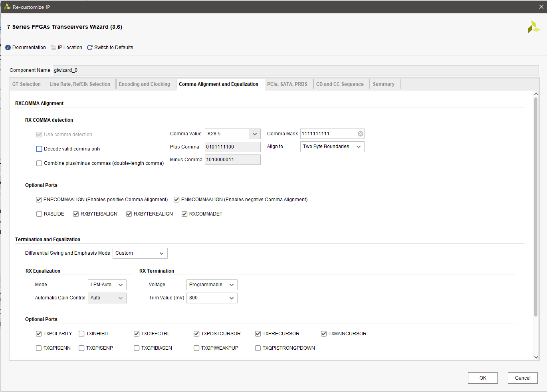Open Documentation info icon
Viewport: 547px width, 392px height.
8,48
